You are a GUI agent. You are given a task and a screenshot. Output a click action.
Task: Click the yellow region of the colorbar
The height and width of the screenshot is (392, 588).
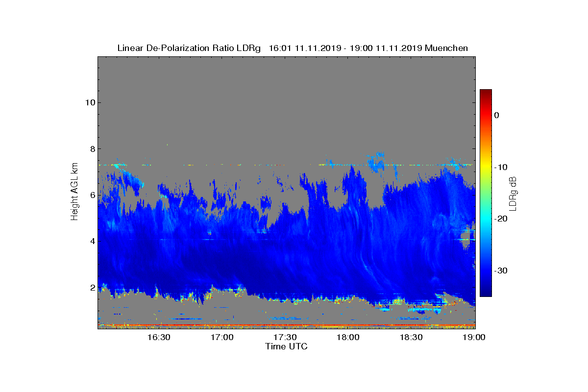pos(486,167)
